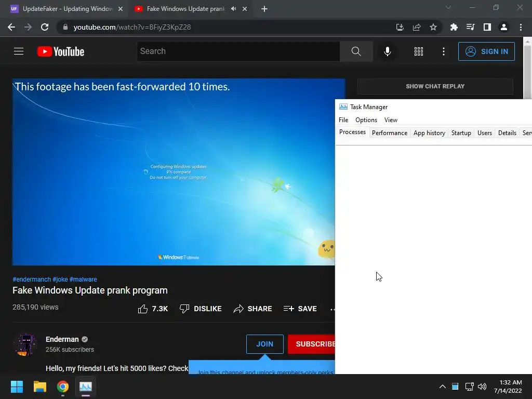The height and width of the screenshot is (399, 532).
Task: Open Chrome profile avatar icon
Action: (504, 27)
